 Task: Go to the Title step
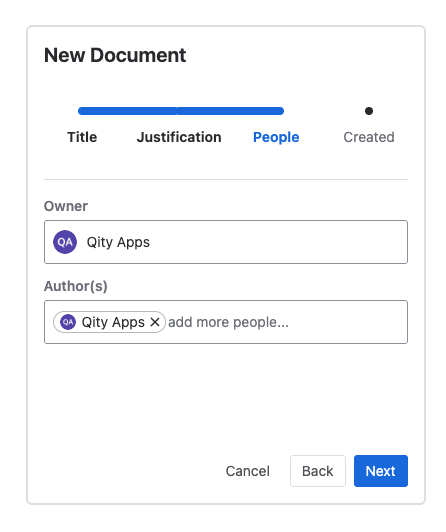(x=82, y=137)
